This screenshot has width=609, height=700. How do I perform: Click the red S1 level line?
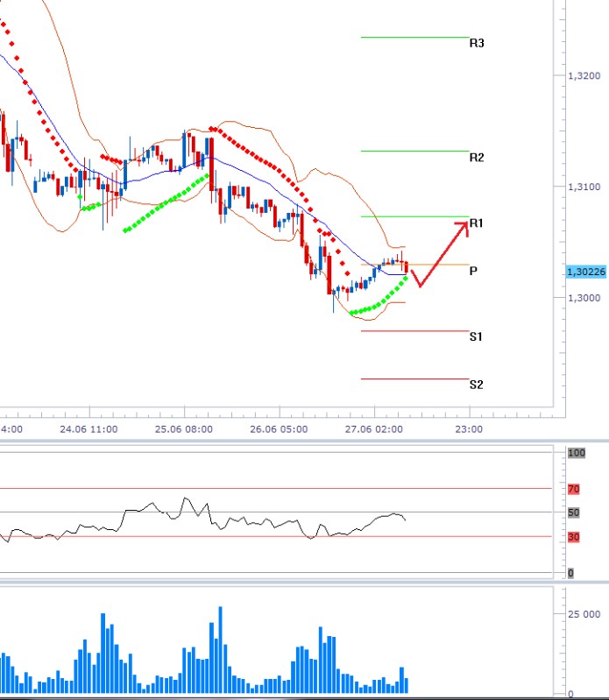tap(414, 331)
